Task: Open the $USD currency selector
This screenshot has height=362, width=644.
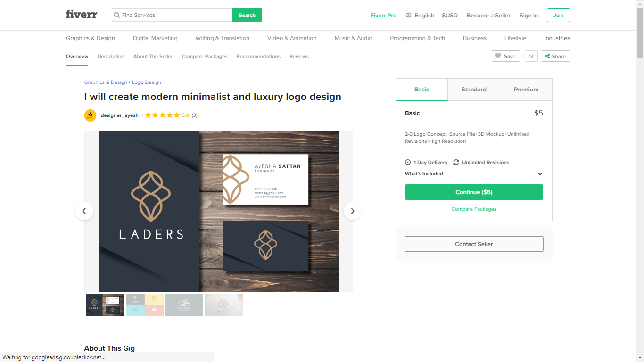Action: tap(450, 15)
